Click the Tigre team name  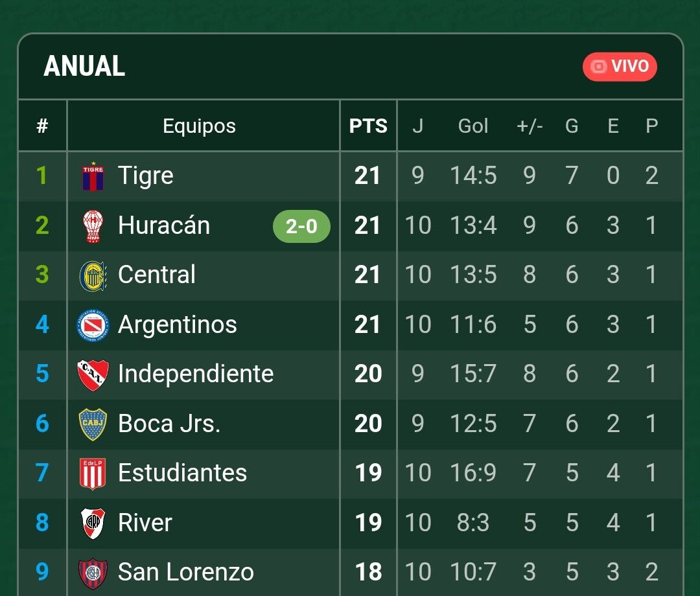[146, 176]
